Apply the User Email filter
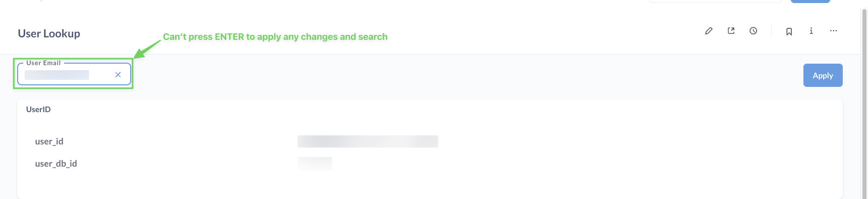This screenshot has height=199, width=868. [823, 75]
